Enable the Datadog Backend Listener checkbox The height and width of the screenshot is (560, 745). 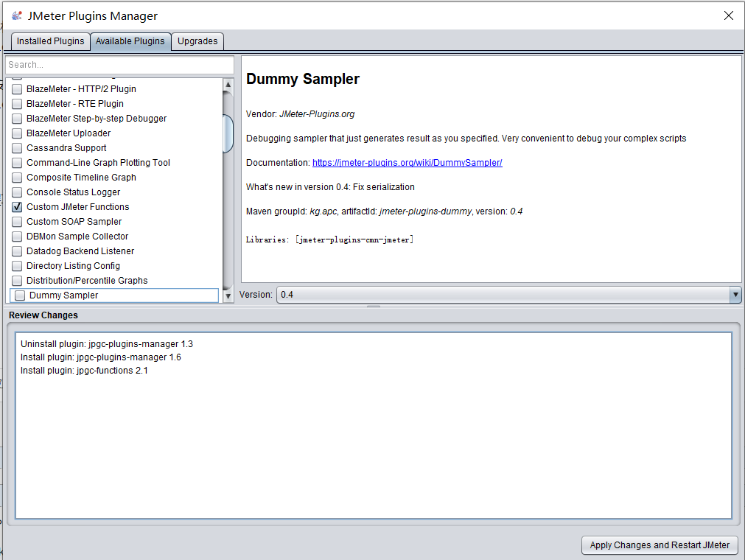click(x=17, y=251)
